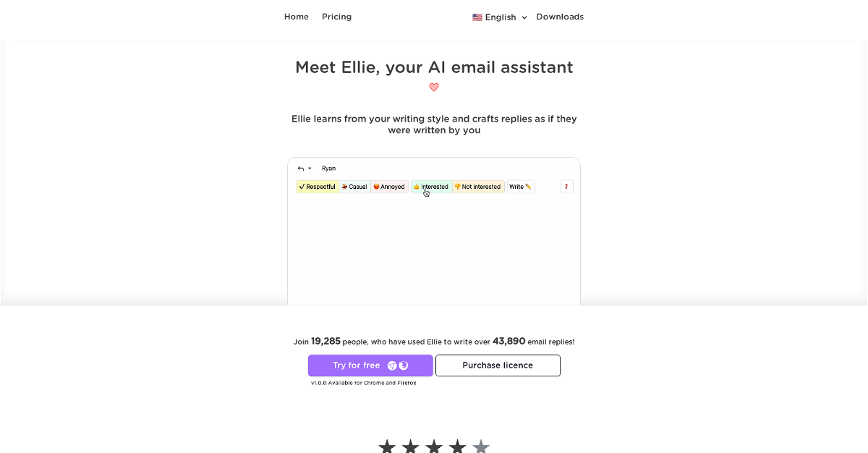The image size is (868, 453).
Task: Click the fifth gray rating star
Action: coord(481,446)
